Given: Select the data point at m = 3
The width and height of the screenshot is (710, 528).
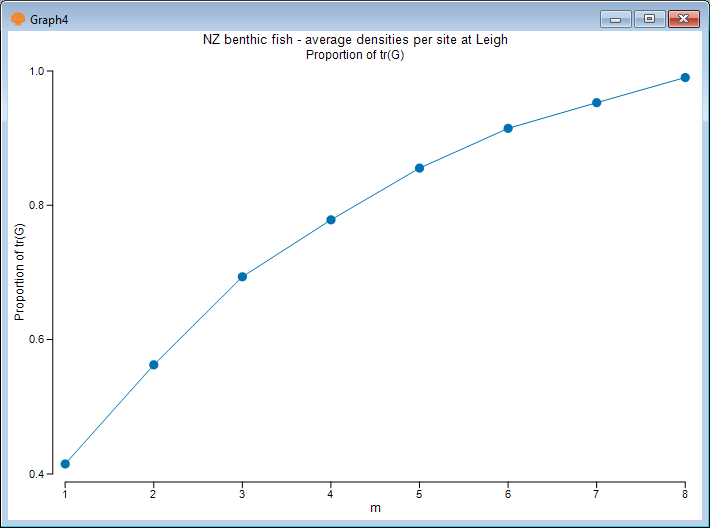Looking at the screenshot, I should pos(242,277).
